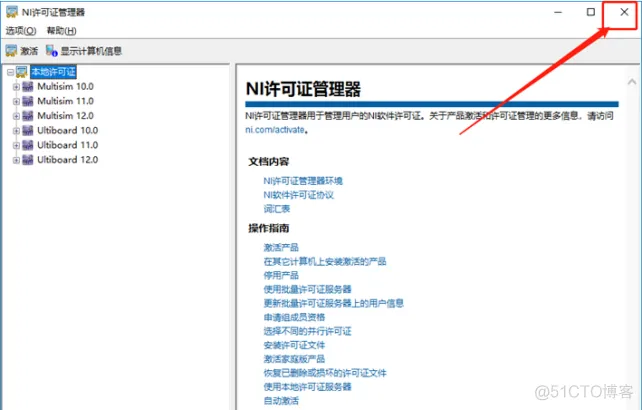Image resolution: width=643 pixels, height=410 pixels.
Task: Expand the Ultiboard 11.0 node
Action: pos(16,146)
